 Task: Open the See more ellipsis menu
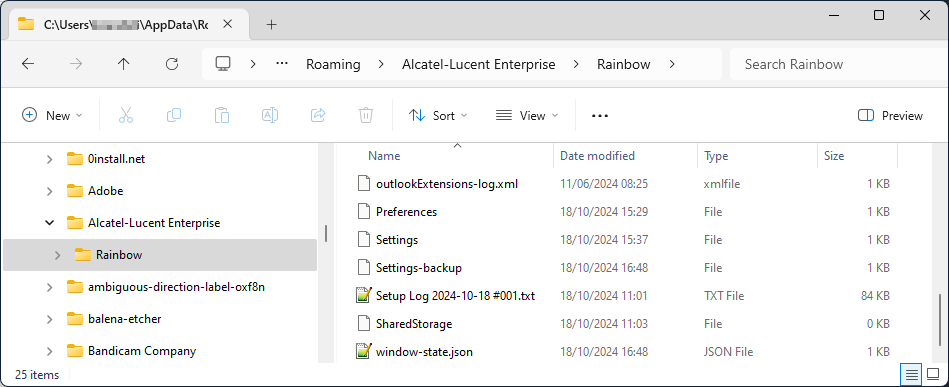(599, 115)
